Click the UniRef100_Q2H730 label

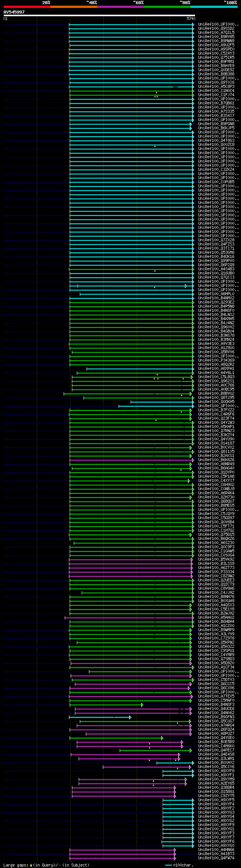[216, 497]
